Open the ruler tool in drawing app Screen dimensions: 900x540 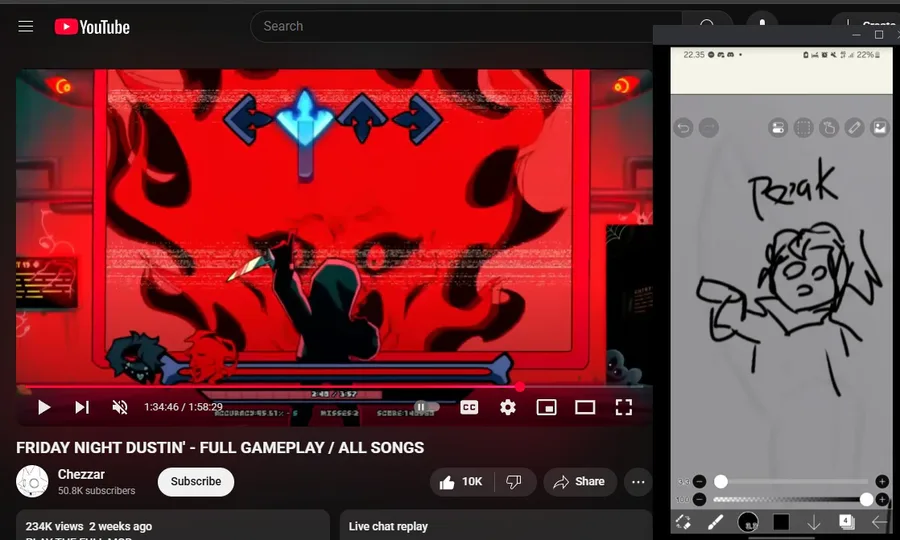coord(854,127)
